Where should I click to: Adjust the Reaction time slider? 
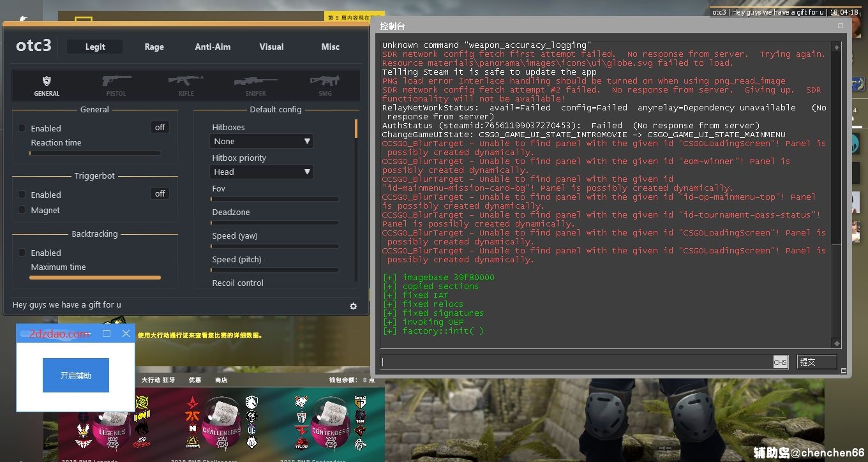pyautogui.click(x=95, y=153)
